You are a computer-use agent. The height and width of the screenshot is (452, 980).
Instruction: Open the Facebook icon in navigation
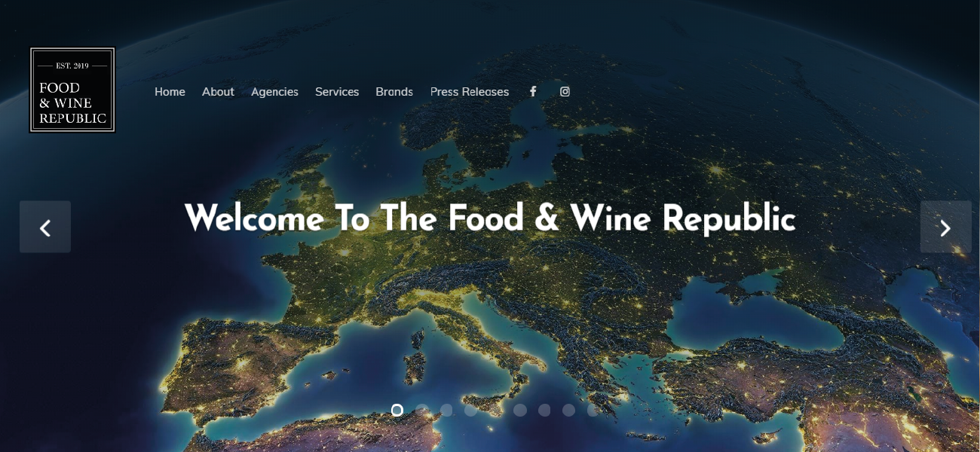(533, 91)
